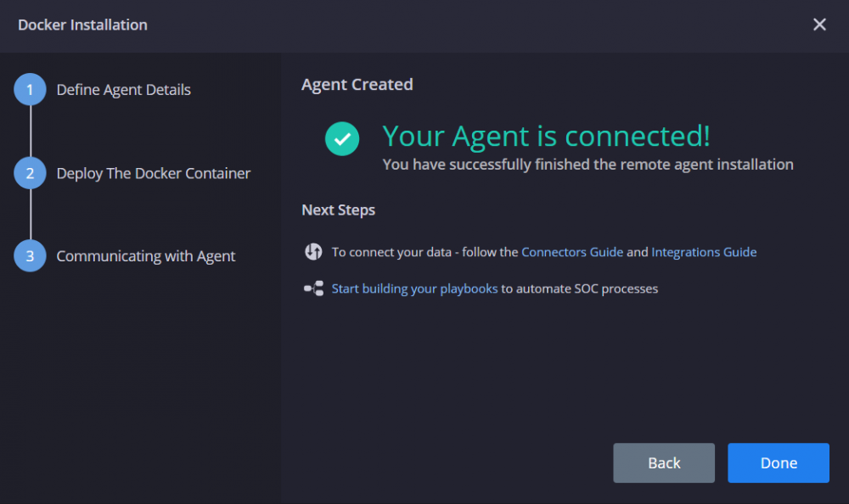849x504 pixels.
Task: Select the Communicating with Agent step
Action: [146, 256]
